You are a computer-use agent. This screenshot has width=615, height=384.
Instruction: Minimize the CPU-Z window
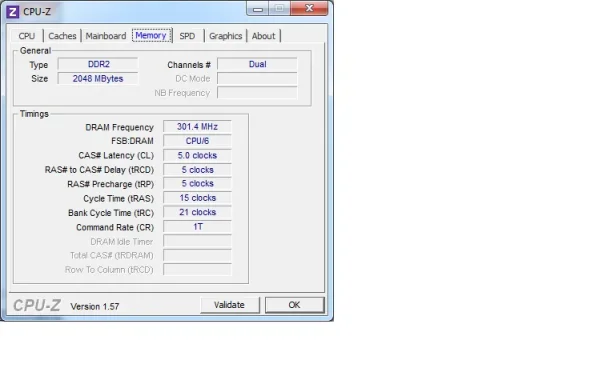(258, 9)
